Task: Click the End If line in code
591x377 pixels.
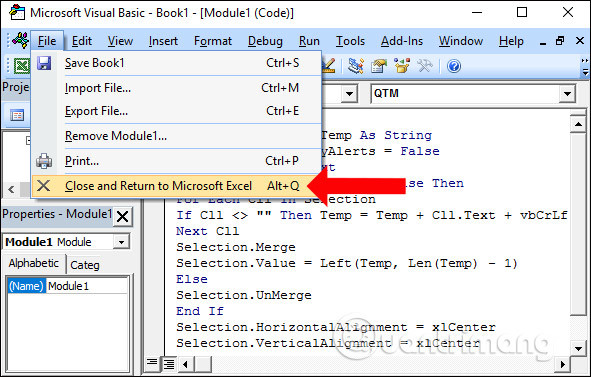Action: (200, 311)
